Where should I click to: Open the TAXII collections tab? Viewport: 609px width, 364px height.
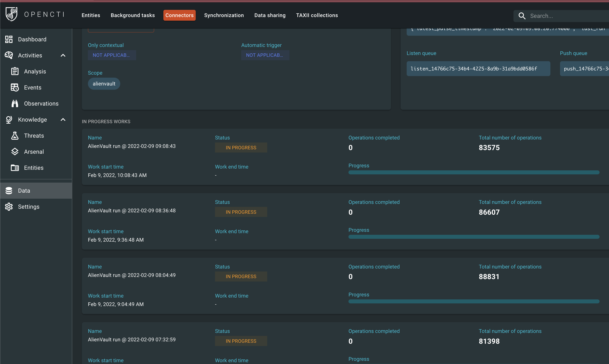pyautogui.click(x=317, y=15)
